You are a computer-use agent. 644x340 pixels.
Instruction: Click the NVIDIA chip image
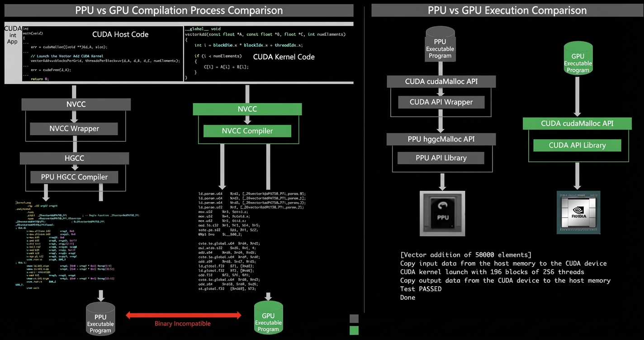(579, 212)
